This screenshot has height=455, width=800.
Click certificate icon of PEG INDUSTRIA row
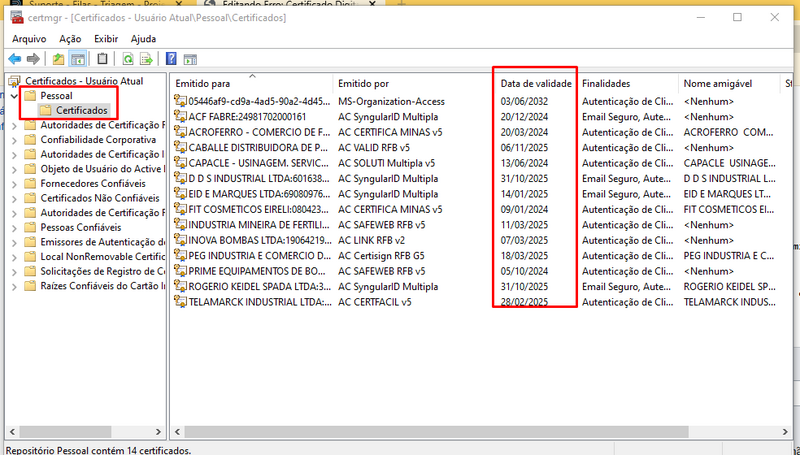[181, 255]
